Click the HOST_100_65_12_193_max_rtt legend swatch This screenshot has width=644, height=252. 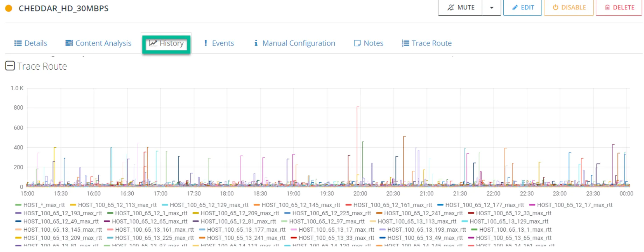(19, 213)
